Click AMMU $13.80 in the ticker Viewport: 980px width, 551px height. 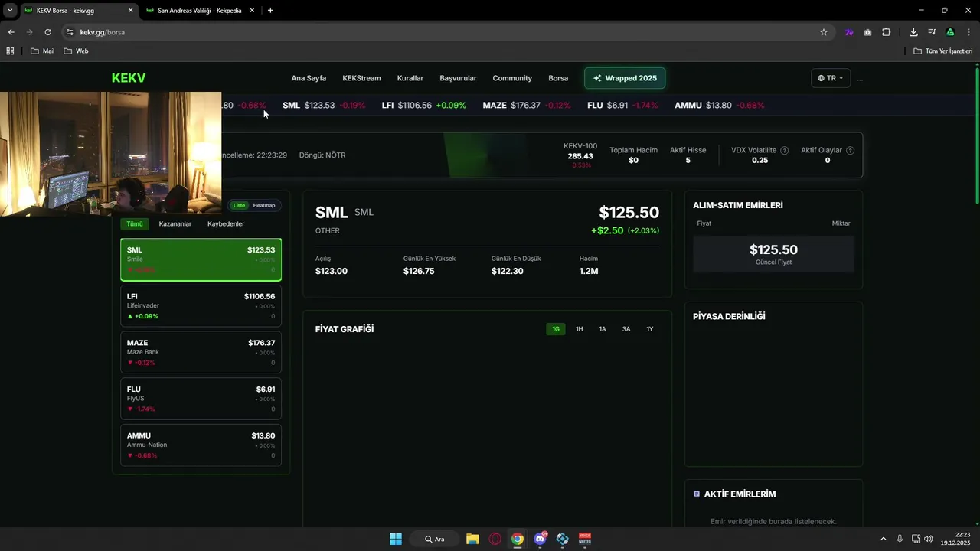(719, 105)
